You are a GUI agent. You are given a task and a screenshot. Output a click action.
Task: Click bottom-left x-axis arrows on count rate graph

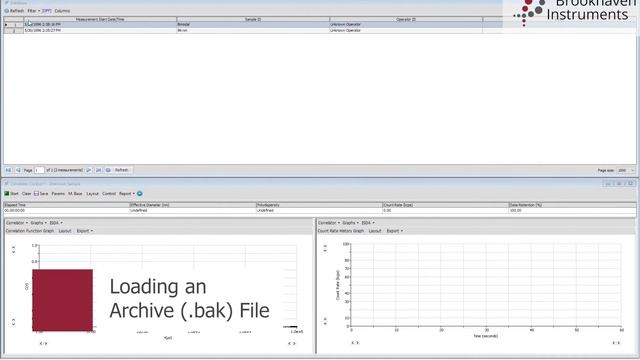pyautogui.click(x=355, y=343)
